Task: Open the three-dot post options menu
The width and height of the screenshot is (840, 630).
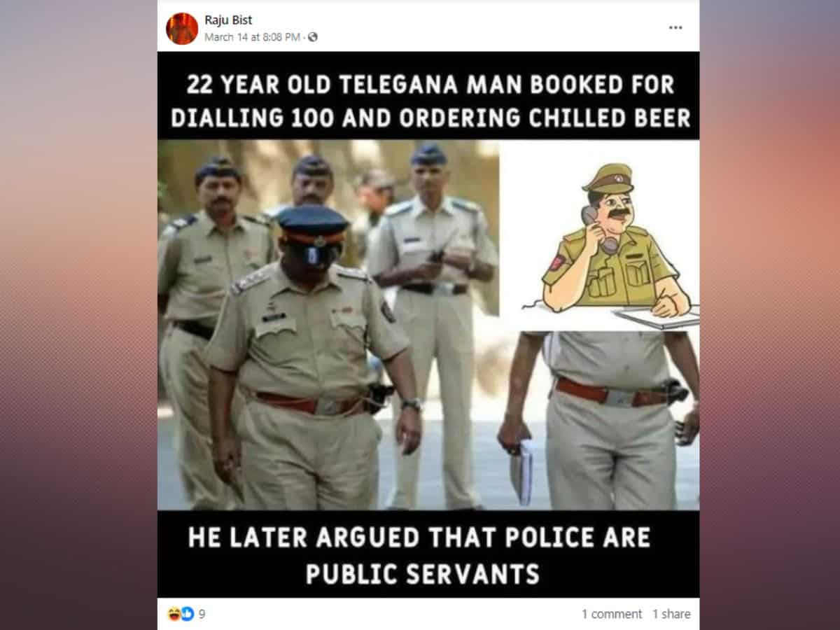Action: 675,27
